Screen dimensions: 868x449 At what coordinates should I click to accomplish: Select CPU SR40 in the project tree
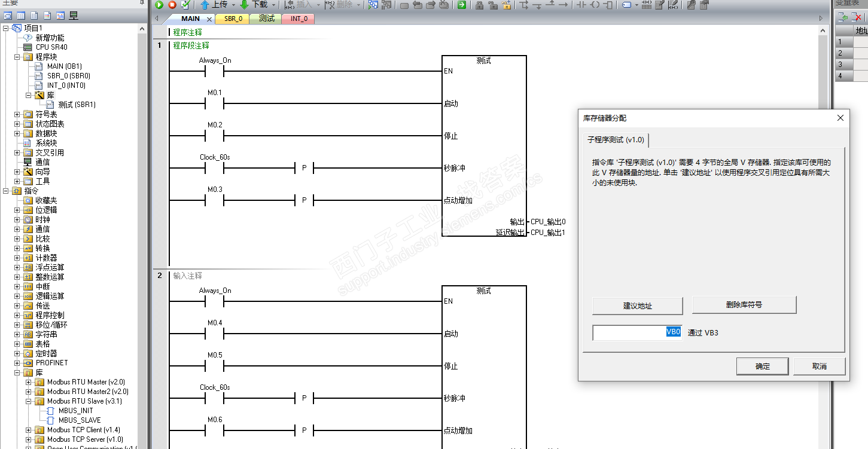[51, 47]
